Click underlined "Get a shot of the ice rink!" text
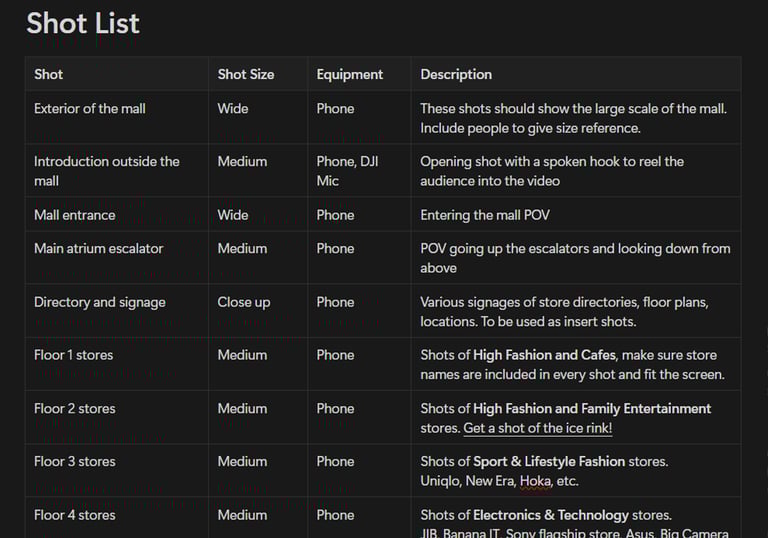This screenshot has width=768, height=538. coord(537,428)
